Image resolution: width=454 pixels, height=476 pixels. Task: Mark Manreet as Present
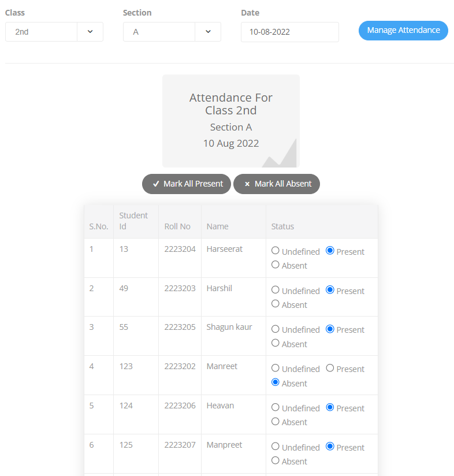[330, 368]
